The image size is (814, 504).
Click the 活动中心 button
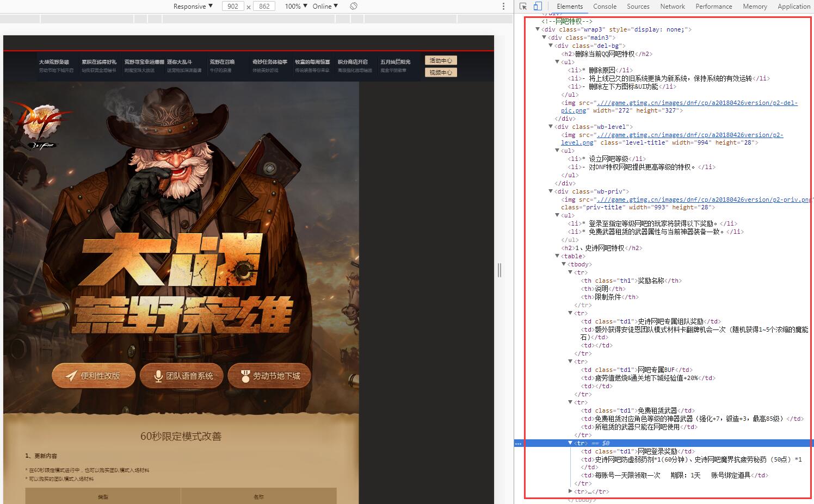(x=441, y=60)
